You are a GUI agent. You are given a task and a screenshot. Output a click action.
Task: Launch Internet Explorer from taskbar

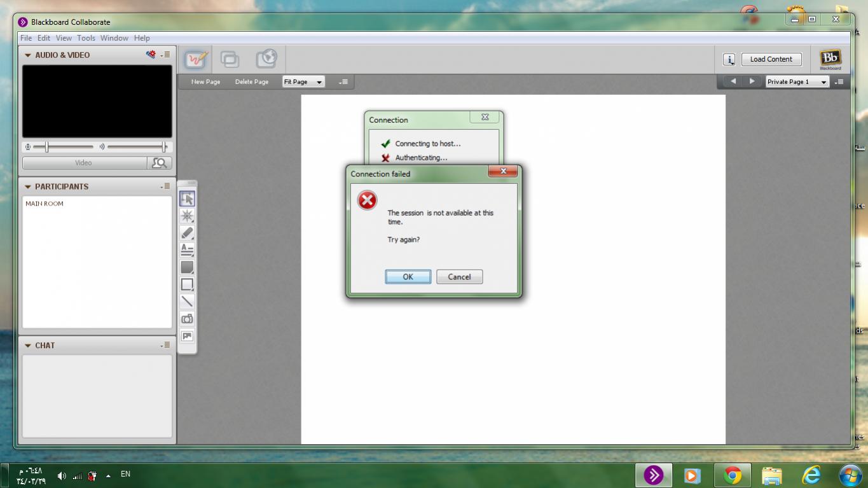tap(811, 475)
